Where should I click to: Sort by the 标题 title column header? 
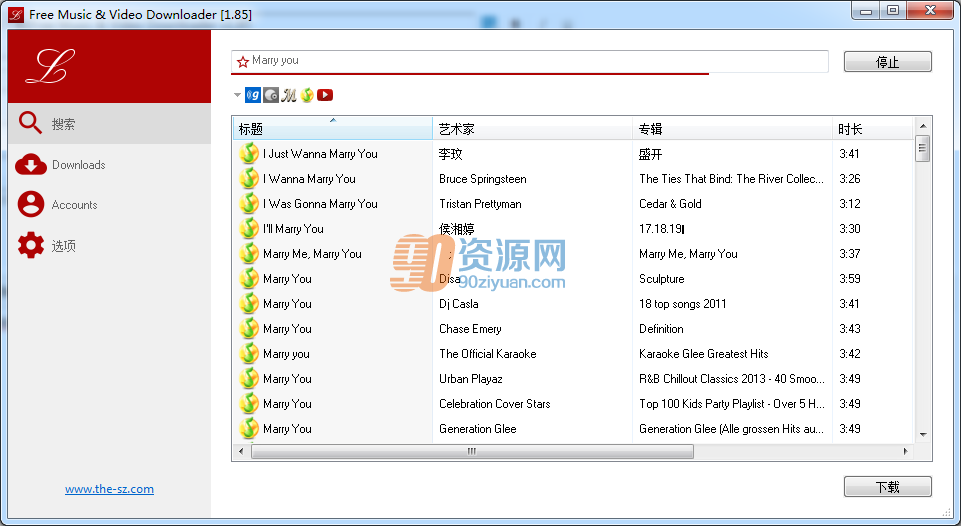click(333, 129)
